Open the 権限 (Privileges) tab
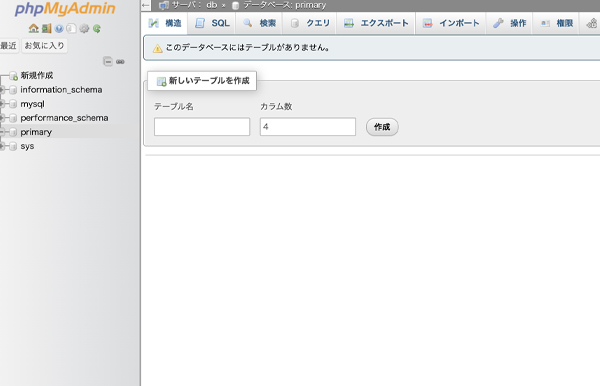Image resolution: width=600 pixels, height=386 pixels. click(x=556, y=23)
